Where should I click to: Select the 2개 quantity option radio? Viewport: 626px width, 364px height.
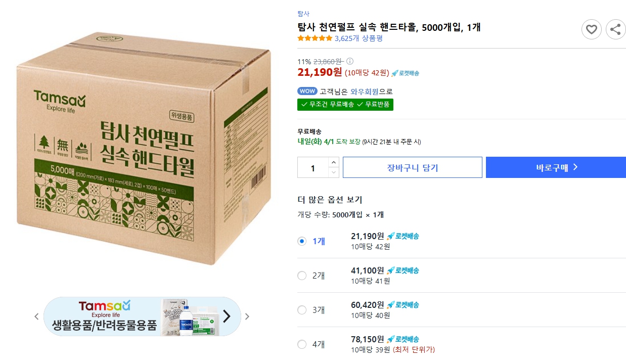(302, 276)
